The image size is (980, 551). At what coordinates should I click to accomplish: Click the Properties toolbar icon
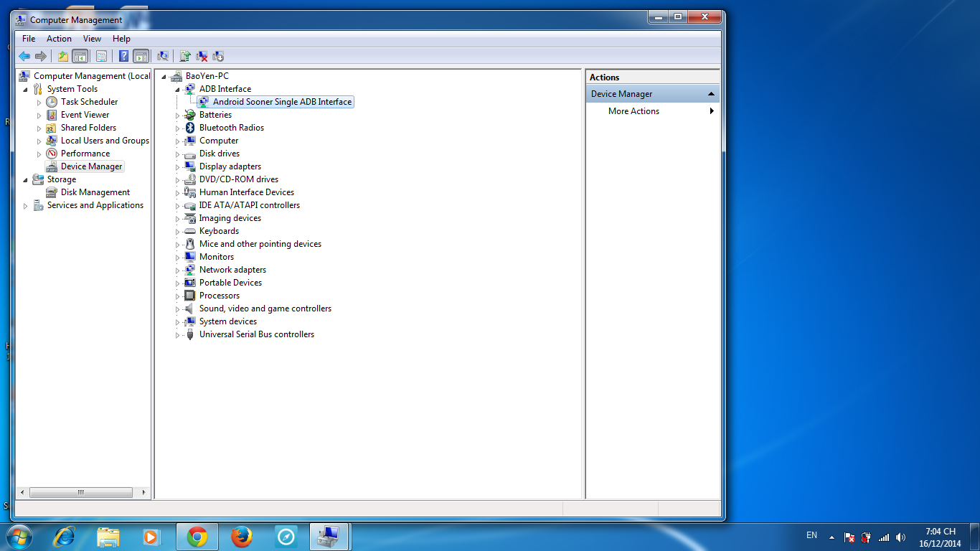[x=101, y=56]
